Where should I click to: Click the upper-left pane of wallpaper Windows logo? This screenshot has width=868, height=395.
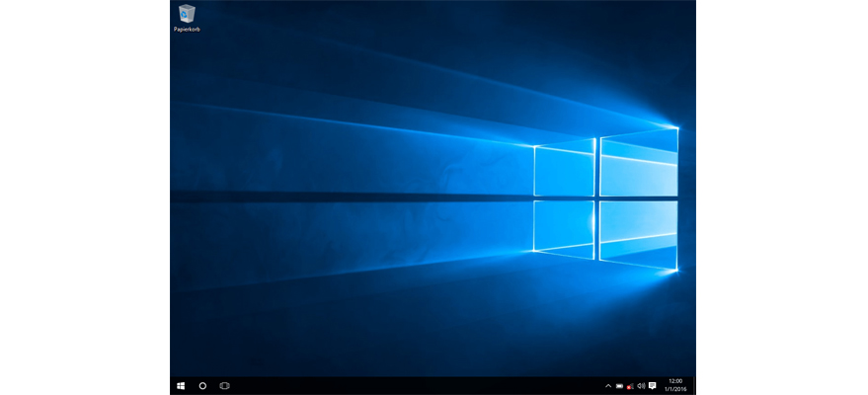click(x=564, y=170)
